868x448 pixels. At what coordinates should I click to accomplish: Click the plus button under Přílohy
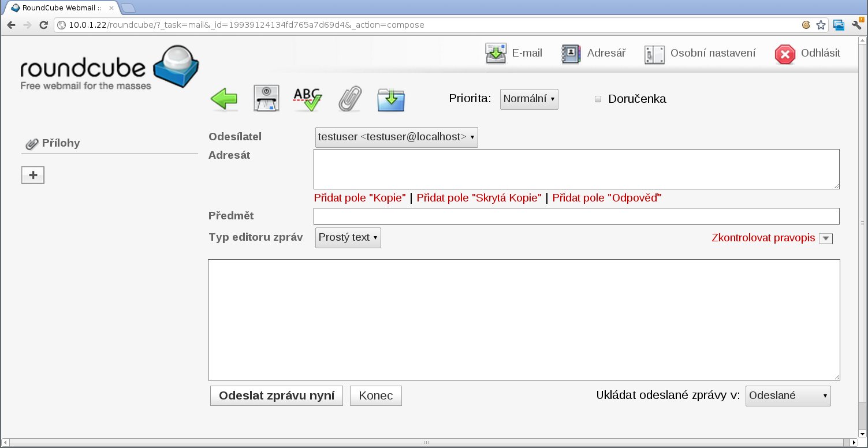33,176
